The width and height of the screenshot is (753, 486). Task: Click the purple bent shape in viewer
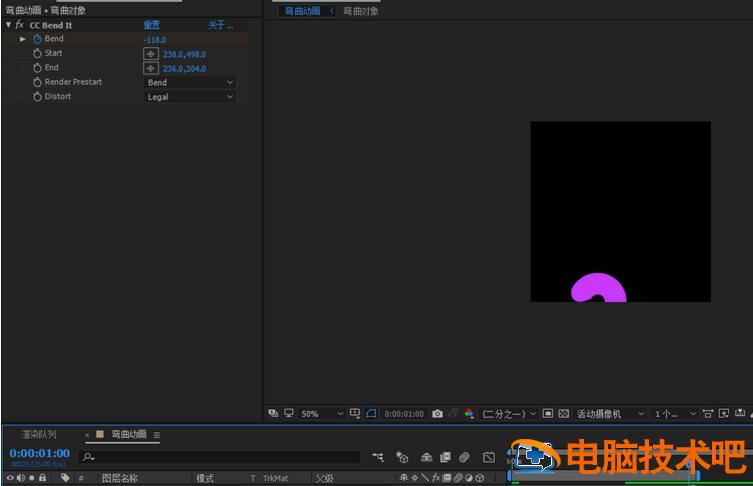click(598, 287)
